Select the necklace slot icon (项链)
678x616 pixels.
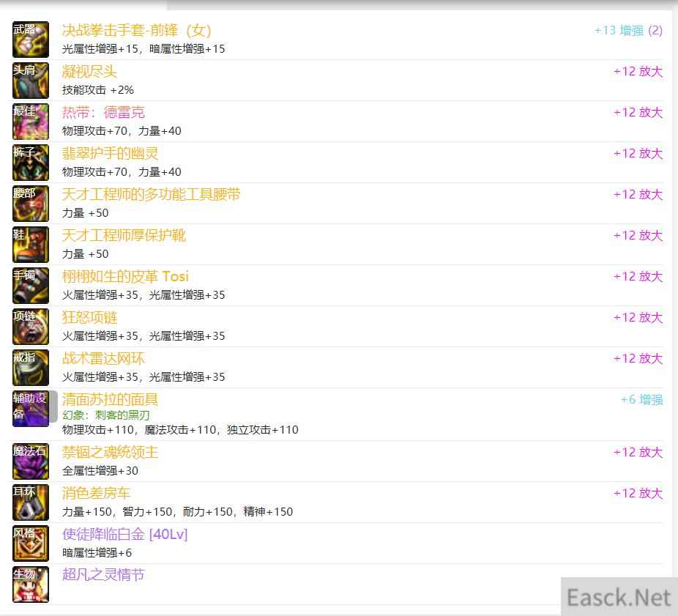coord(31,327)
